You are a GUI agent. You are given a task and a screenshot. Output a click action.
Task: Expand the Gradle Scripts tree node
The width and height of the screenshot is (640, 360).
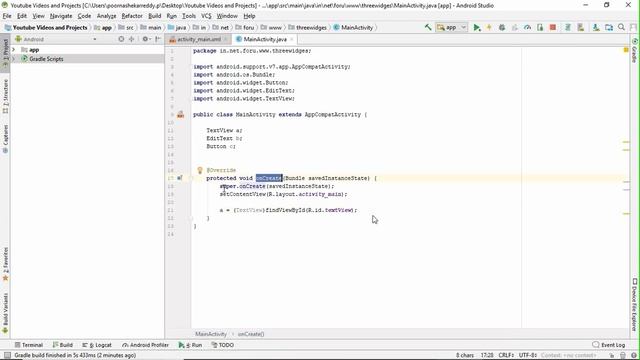tap(13, 59)
